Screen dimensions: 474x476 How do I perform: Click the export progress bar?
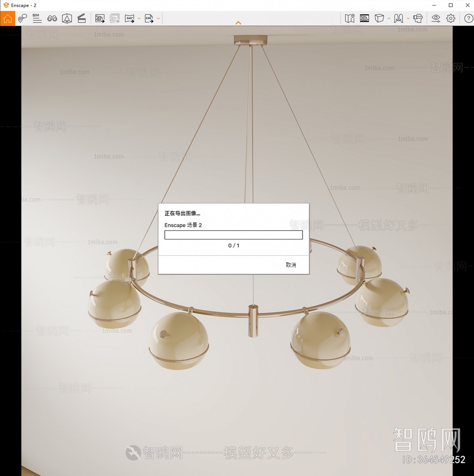pyautogui.click(x=233, y=235)
